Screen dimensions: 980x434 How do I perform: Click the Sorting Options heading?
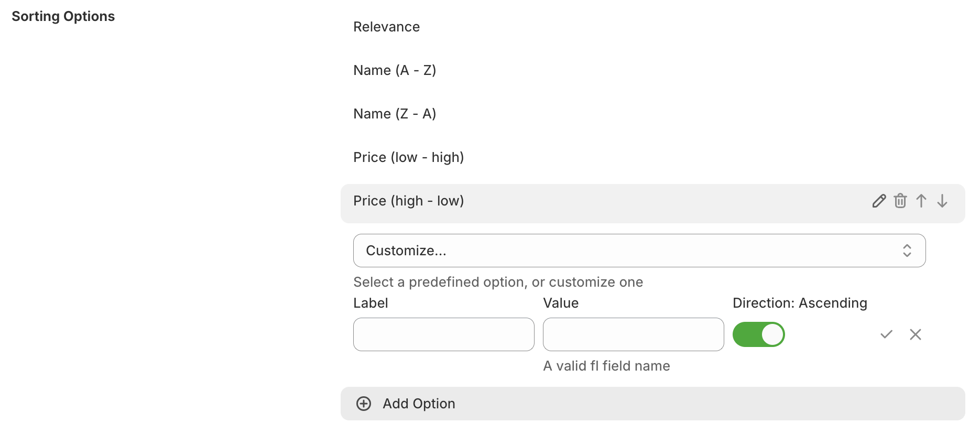pos(63,17)
